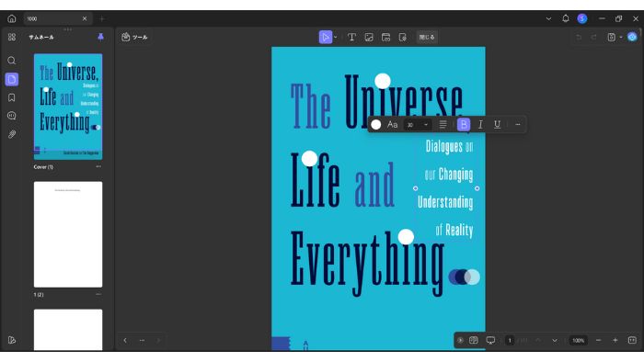Start slideshow presentation mode icon
Screen dimensions: 644x362
coord(490,340)
